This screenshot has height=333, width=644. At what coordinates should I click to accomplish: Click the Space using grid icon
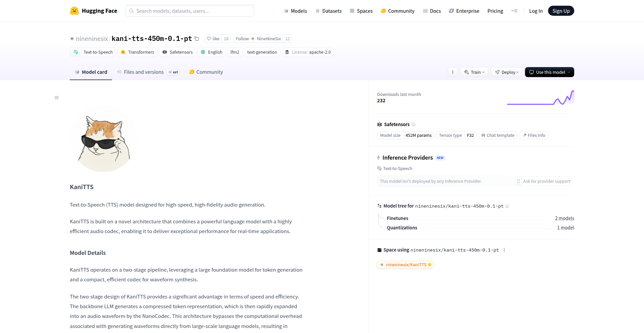(379, 250)
